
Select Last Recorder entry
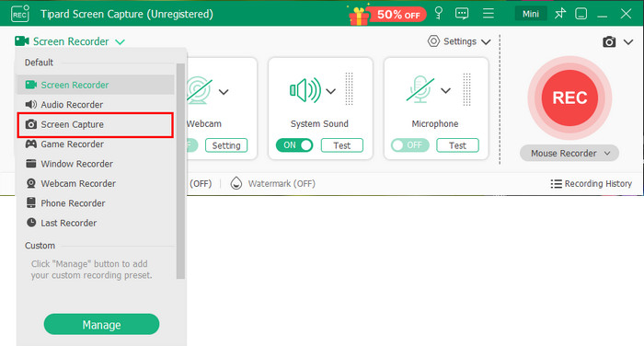96,223
